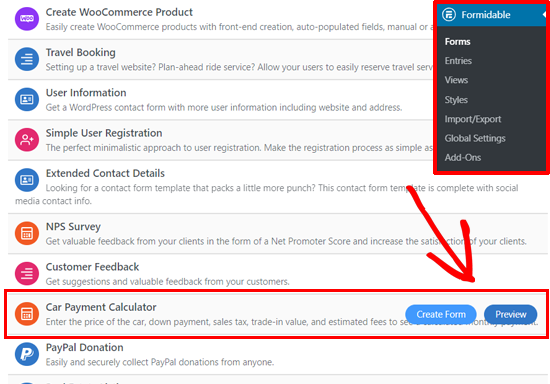Click the purple WooCommerce product icon
Viewport: 550px width, 384px height.
[x=27, y=19]
